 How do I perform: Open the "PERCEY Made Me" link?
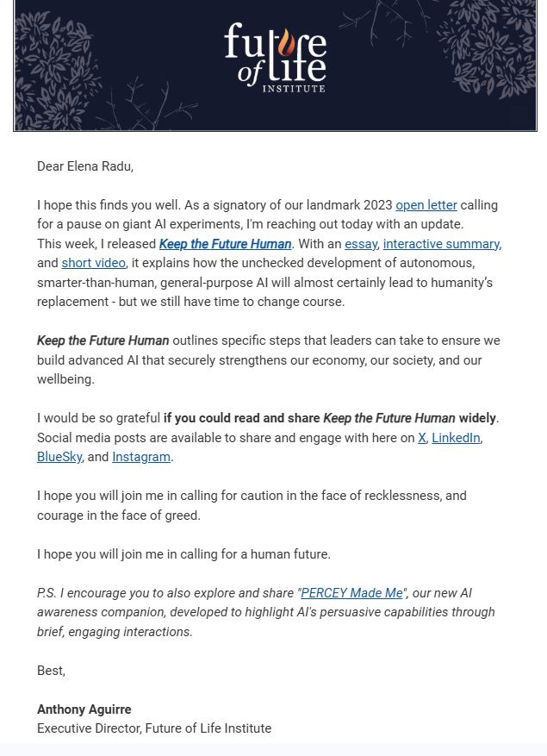(351, 593)
